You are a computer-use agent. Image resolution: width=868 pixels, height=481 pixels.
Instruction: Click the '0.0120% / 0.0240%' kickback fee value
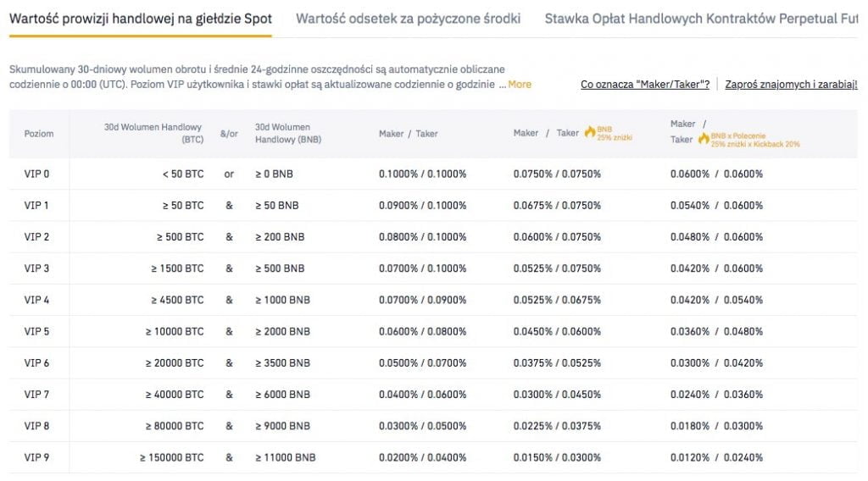716,457
